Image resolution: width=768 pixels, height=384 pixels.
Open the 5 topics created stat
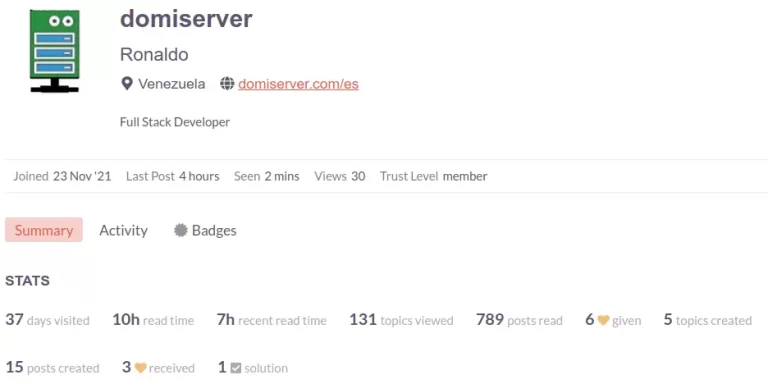click(x=707, y=320)
